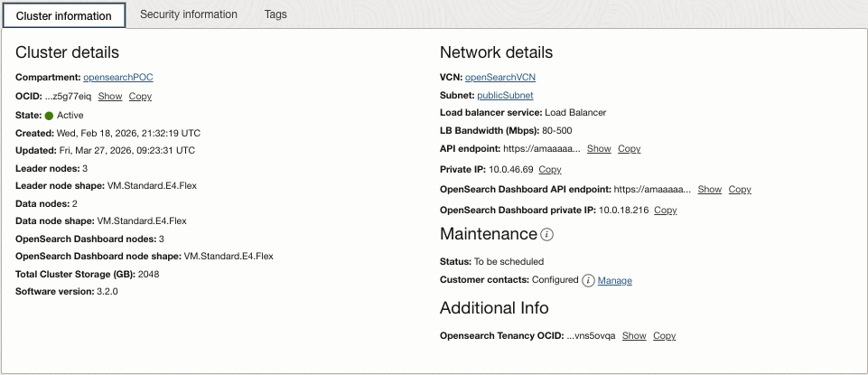Show the Opensearch Tenancy OCID
Image resolution: width=868 pixels, height=375 pixels.
634,336
